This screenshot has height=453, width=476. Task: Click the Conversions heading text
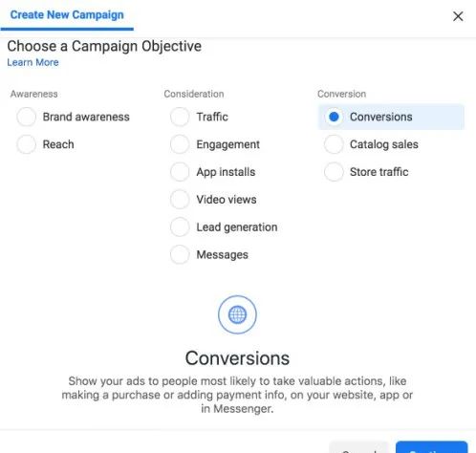237,358
